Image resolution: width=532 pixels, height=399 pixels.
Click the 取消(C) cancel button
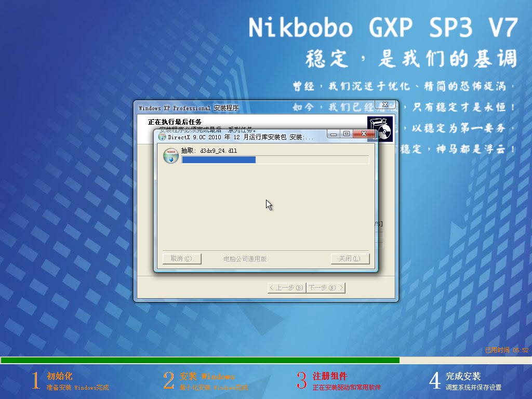tap(182, 259)
